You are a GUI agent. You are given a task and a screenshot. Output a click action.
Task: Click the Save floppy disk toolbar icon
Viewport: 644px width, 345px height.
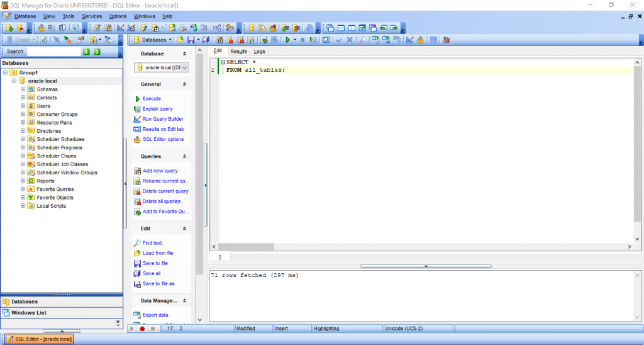[x=190, y=40]
